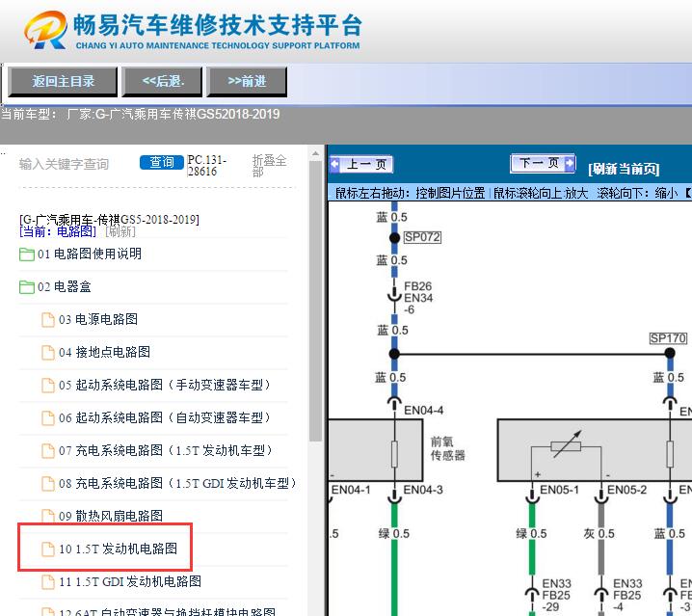Click the left panel scrollbar thumb
The image size is (692, 616).
(x=315, y=300)
